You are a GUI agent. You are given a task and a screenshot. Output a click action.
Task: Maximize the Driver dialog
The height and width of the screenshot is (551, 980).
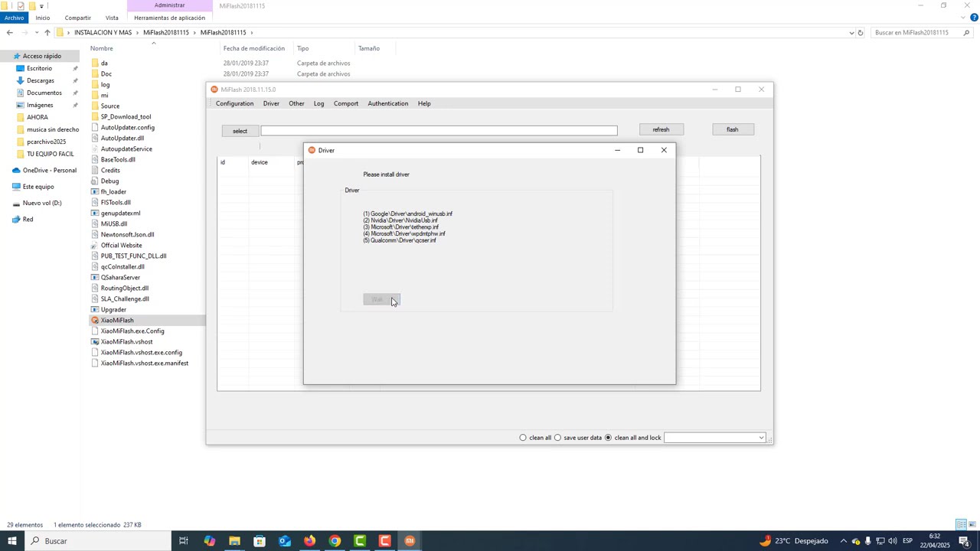point(640,150)
